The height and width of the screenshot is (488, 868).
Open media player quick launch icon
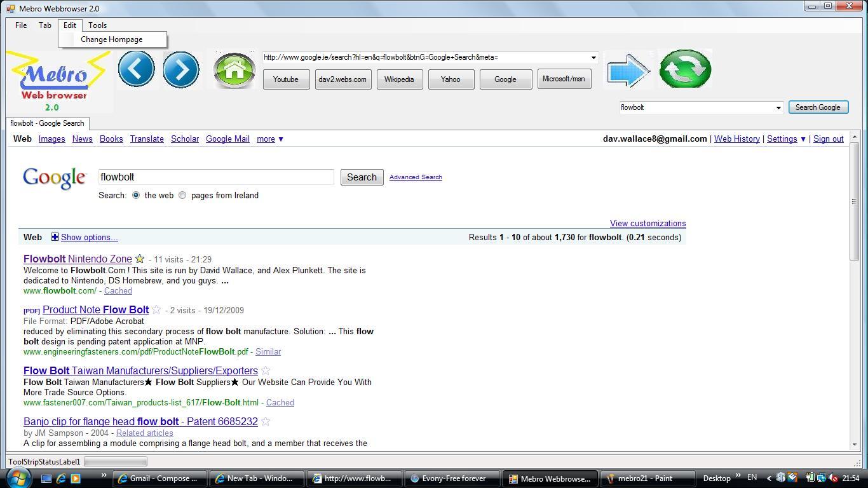point(76,478)
